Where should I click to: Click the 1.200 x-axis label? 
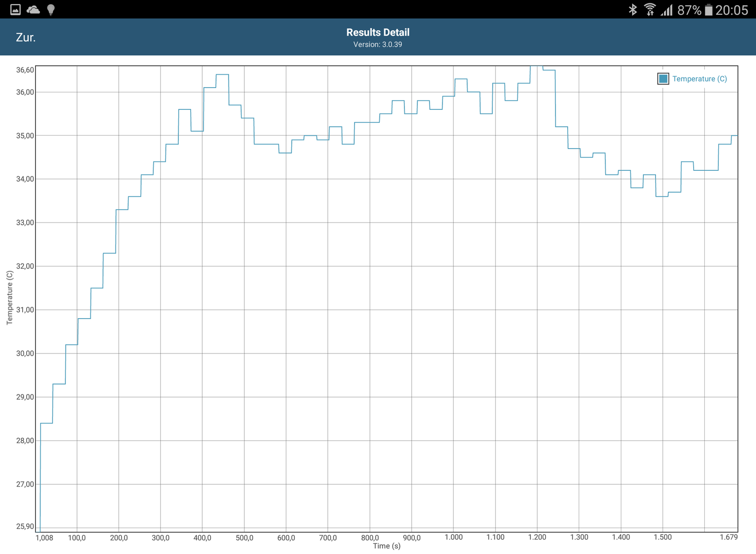tap(537, 537)
